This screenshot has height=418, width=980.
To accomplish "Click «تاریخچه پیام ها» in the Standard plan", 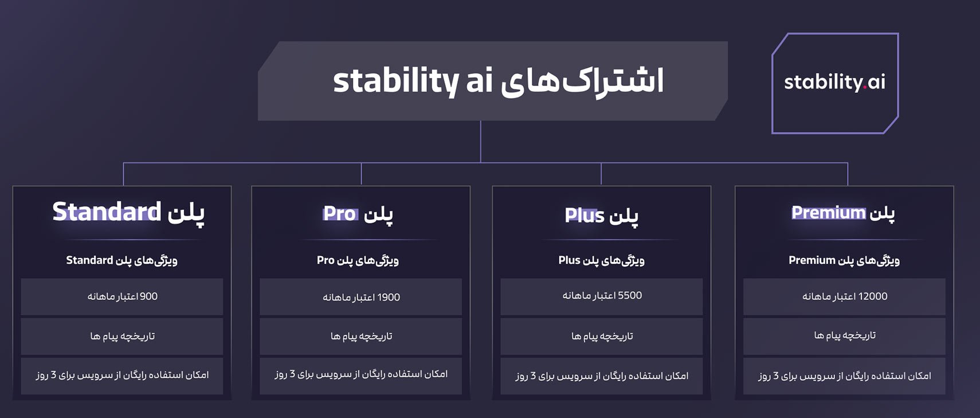I will (x=122, y=337).
